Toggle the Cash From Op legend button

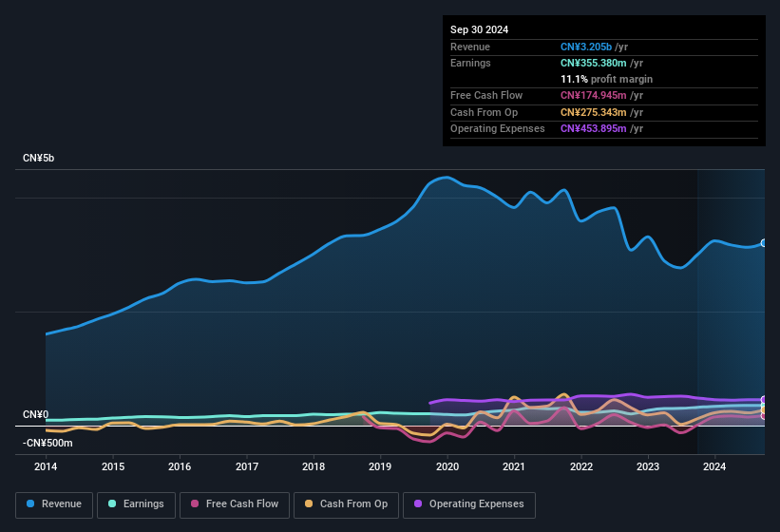pos(346,504)
